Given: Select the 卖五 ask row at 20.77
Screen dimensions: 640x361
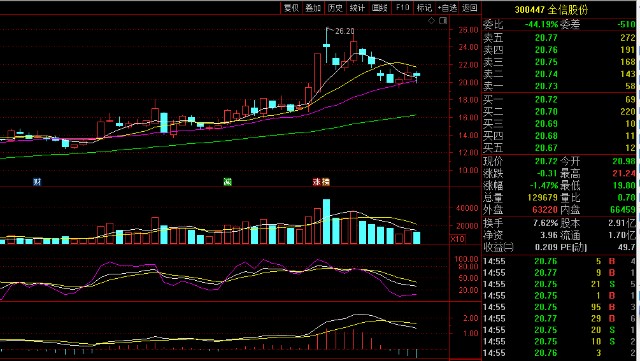Looking at the screenshot, I should 559,38.
